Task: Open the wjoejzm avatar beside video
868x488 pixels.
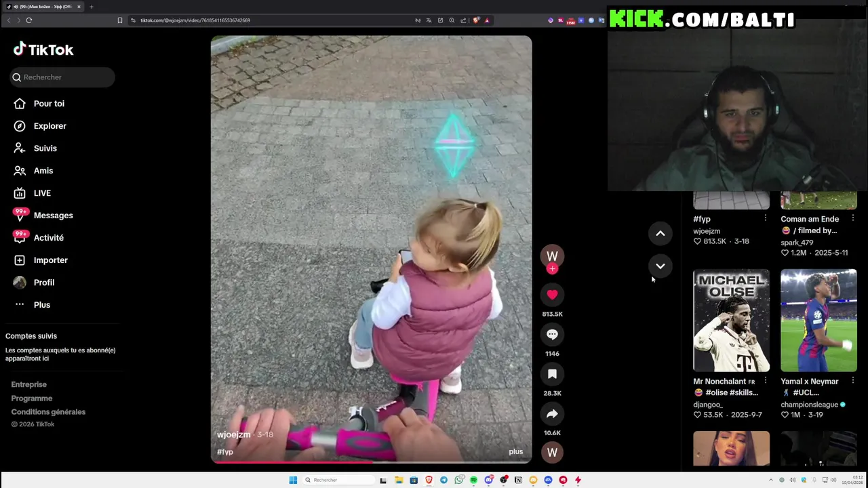Action: (x=552, y=256)
